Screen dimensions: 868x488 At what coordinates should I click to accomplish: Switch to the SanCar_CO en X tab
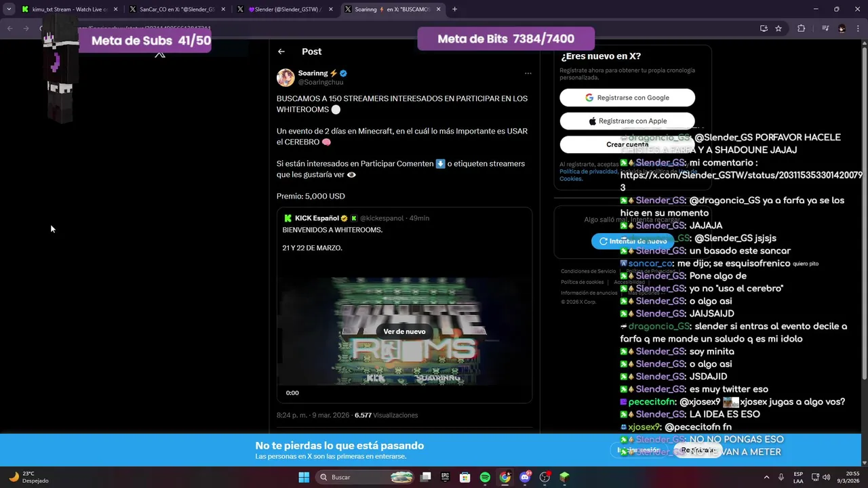pyautogui.click(x=176, y=9)
